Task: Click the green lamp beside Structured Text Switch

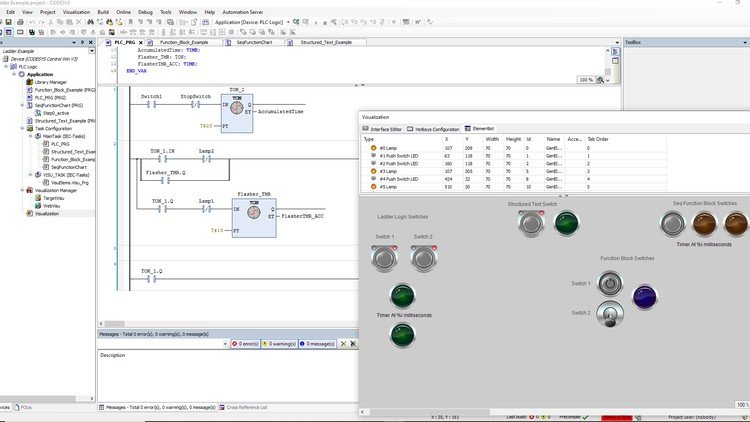Action: click(x=566, y=223)
